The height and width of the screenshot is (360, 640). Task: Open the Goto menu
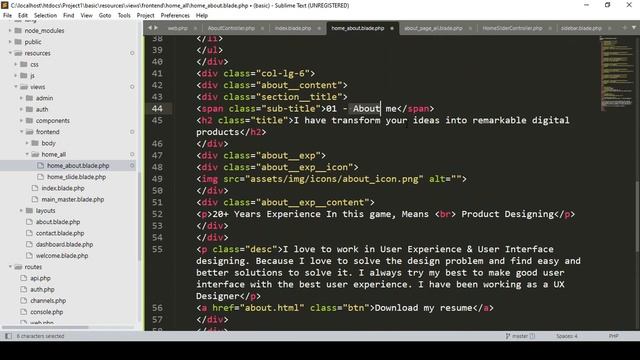coord(105,16)
